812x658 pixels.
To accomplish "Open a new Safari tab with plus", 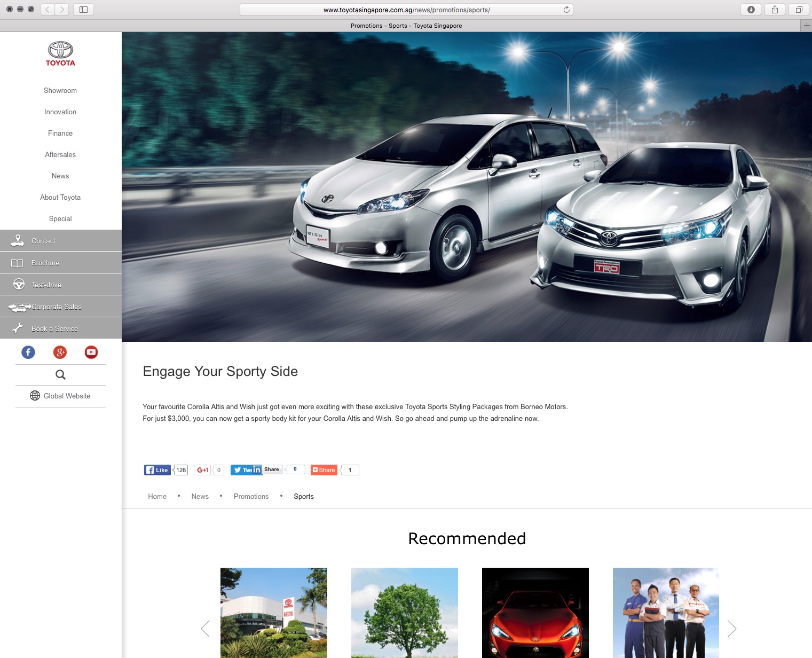I will [807, 26].
